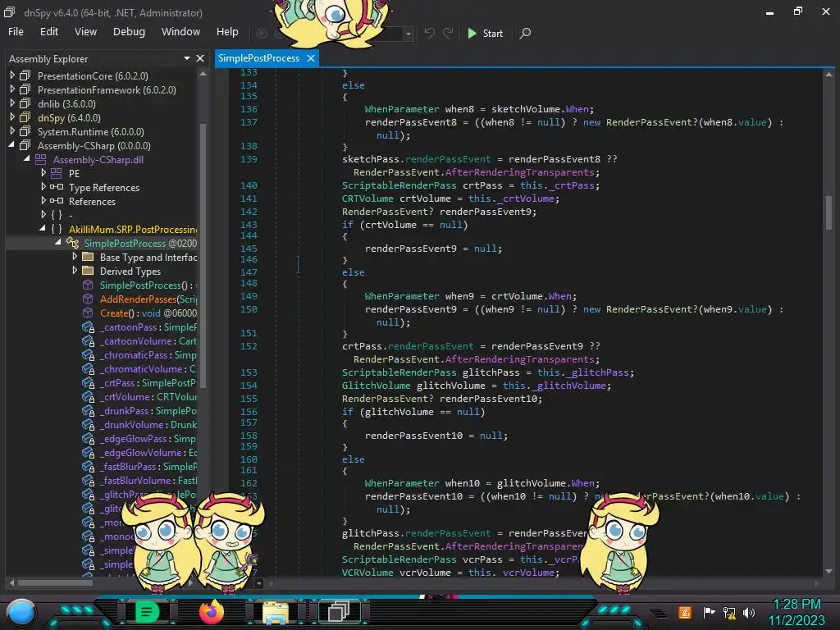
Task: Expand the dnSpy (6.4.0.0) node
Action: [12, 117]
